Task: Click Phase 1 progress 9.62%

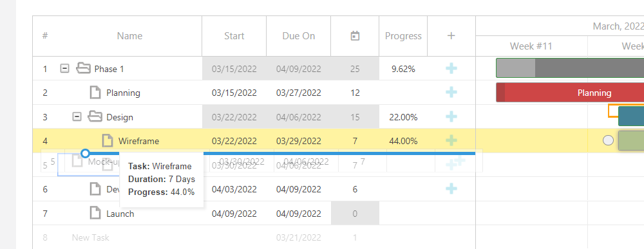Action: (x=403, y=69)
